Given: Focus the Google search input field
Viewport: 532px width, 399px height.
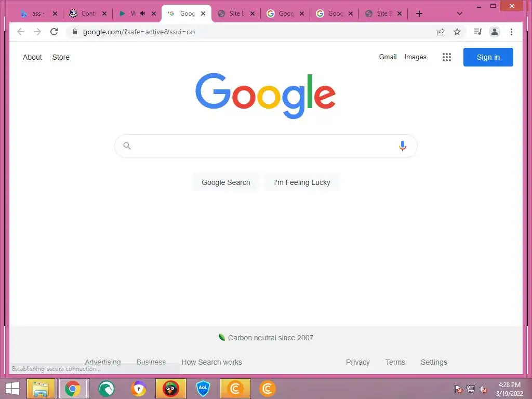Looking at the screenshot, I should [x=265, y=146].
